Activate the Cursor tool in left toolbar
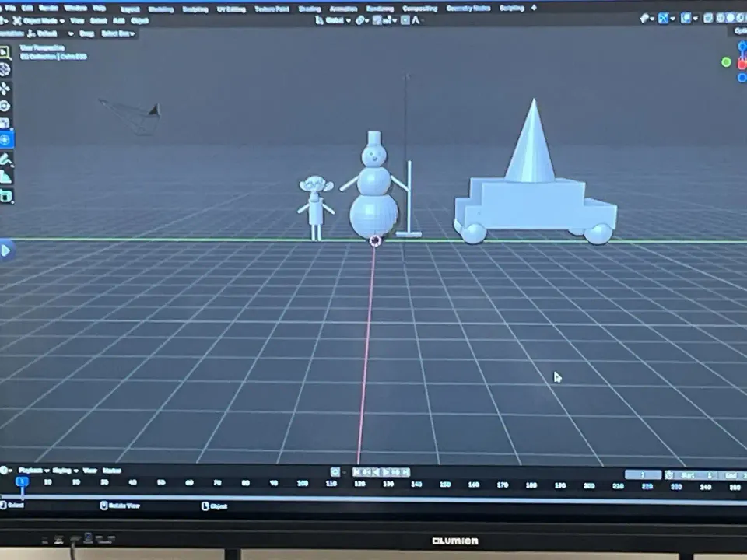This screenshot has height=560, width=747. pos(5,69)
